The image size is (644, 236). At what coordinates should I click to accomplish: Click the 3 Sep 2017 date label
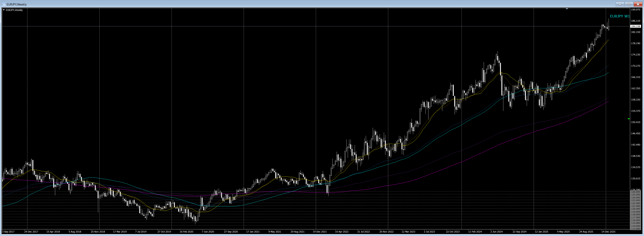(x=8, y=232)
